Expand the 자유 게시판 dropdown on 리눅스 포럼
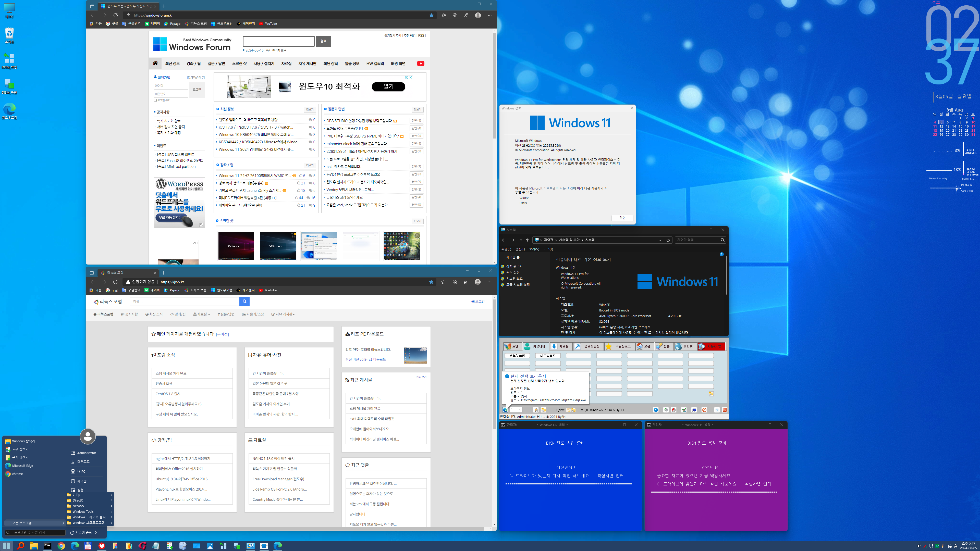This screenshot has width=980, height=551. coord(283,314)
